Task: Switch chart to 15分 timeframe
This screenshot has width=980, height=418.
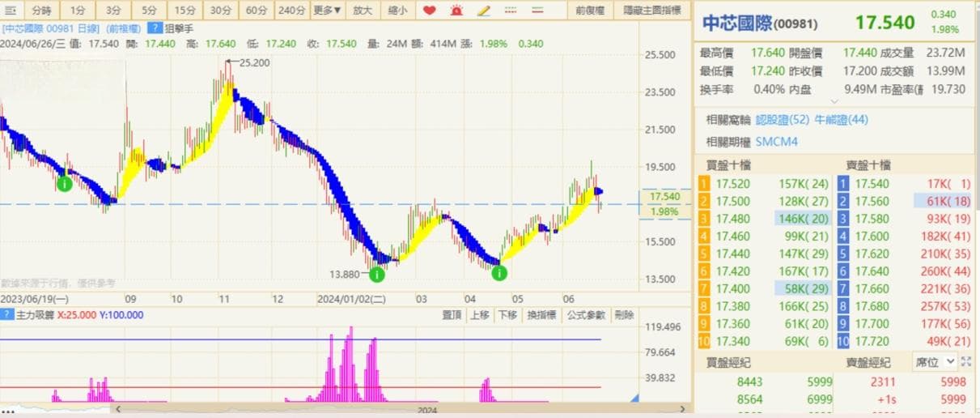Action: [185, 11]
